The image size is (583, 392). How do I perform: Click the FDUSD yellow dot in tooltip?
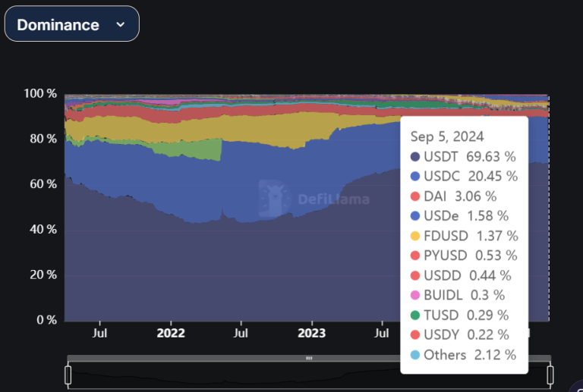click(x=414, y=236)
